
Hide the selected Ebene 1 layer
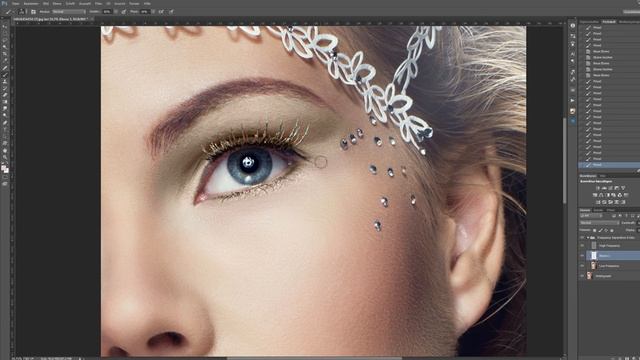tap(582, 256)
